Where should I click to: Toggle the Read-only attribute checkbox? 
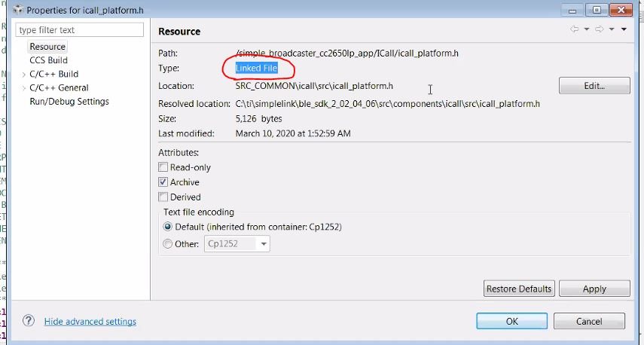click(x=163, y=167)
